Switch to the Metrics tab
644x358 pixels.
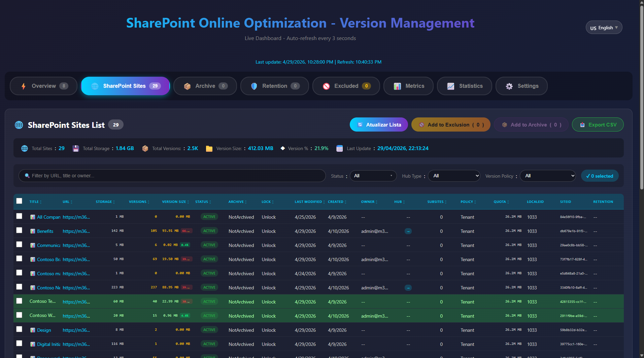(x=408, y=86)
